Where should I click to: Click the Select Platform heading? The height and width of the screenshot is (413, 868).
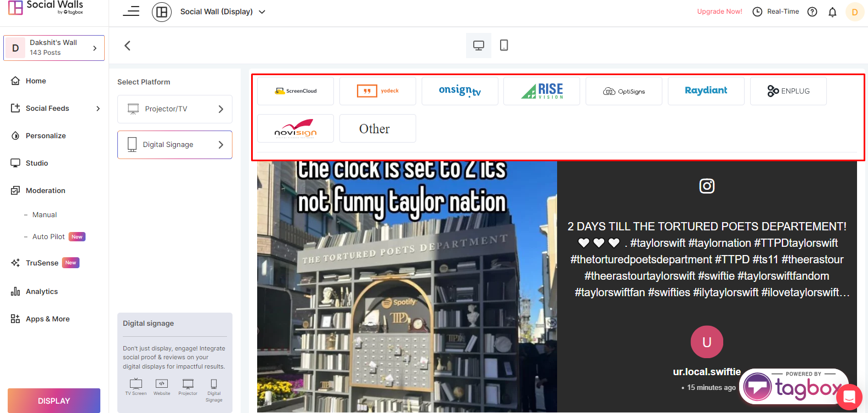point(144,82)
